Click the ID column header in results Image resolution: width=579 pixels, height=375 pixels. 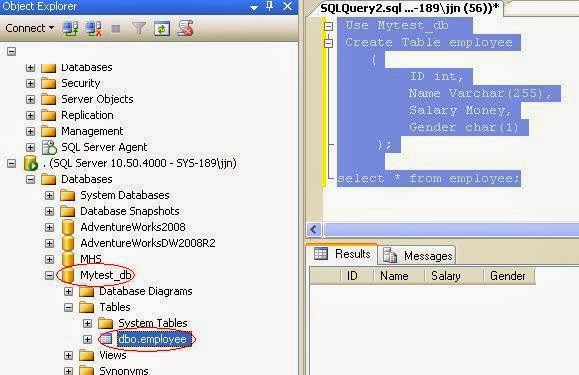click(x=357, y=276)
